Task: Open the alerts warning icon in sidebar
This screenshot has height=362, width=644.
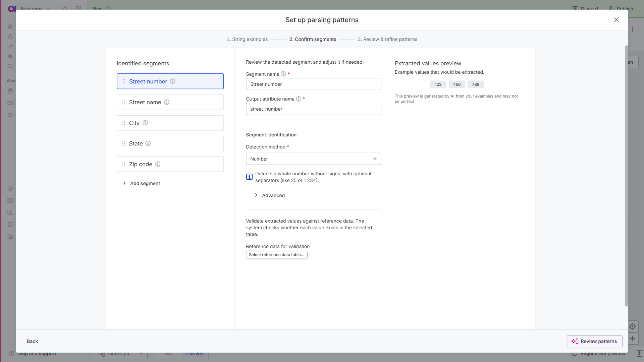Action: click(10, 36)
